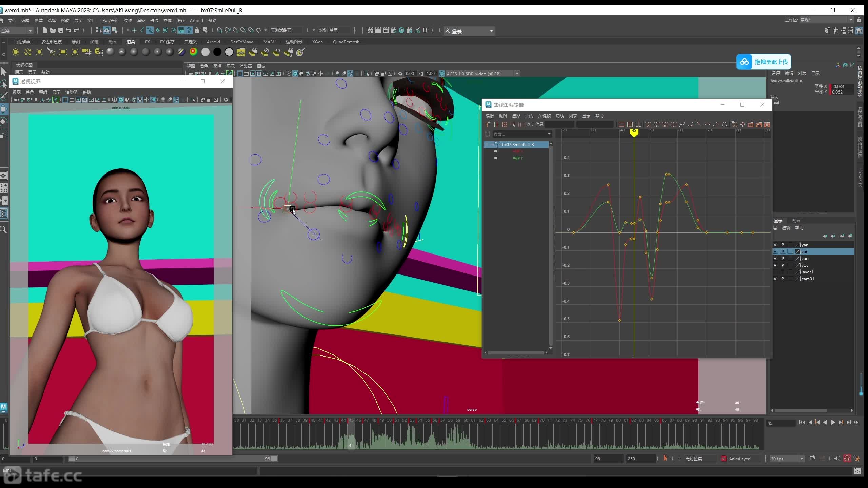Click the IPR render icon
The width and height of the screenshot is (868, 488).
pyautogui.click(x=386, y=30)
